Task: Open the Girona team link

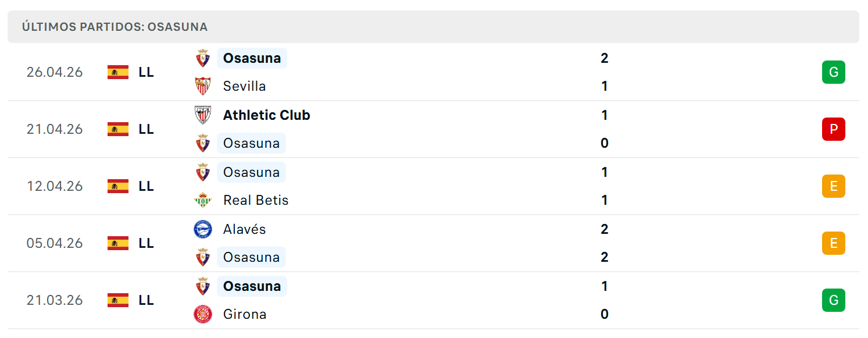Action: 245,314
